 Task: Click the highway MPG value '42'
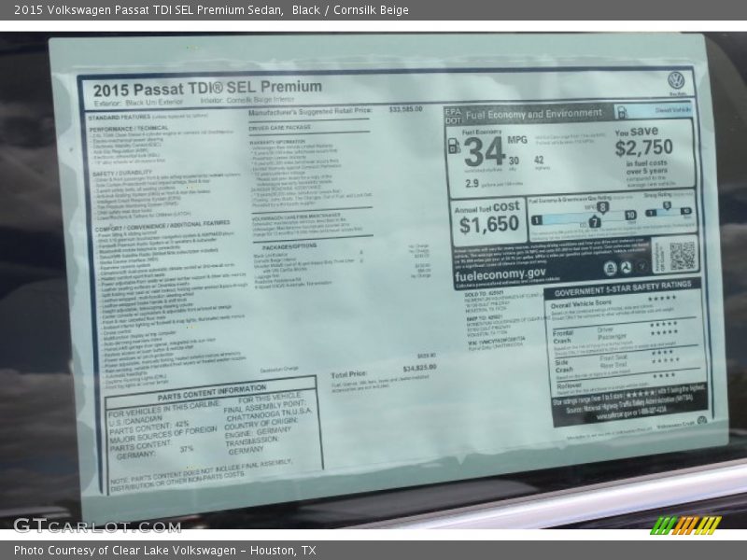click(539, 160)
